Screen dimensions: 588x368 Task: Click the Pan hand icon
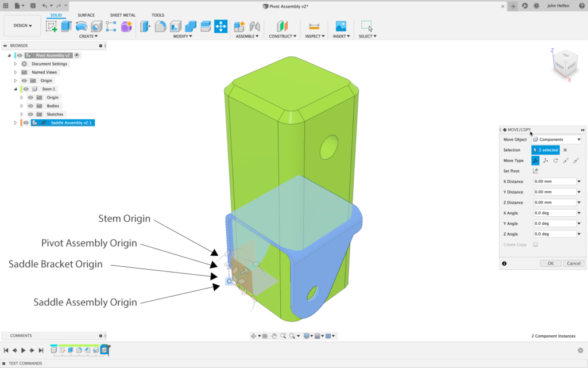(x=274, y=336)
